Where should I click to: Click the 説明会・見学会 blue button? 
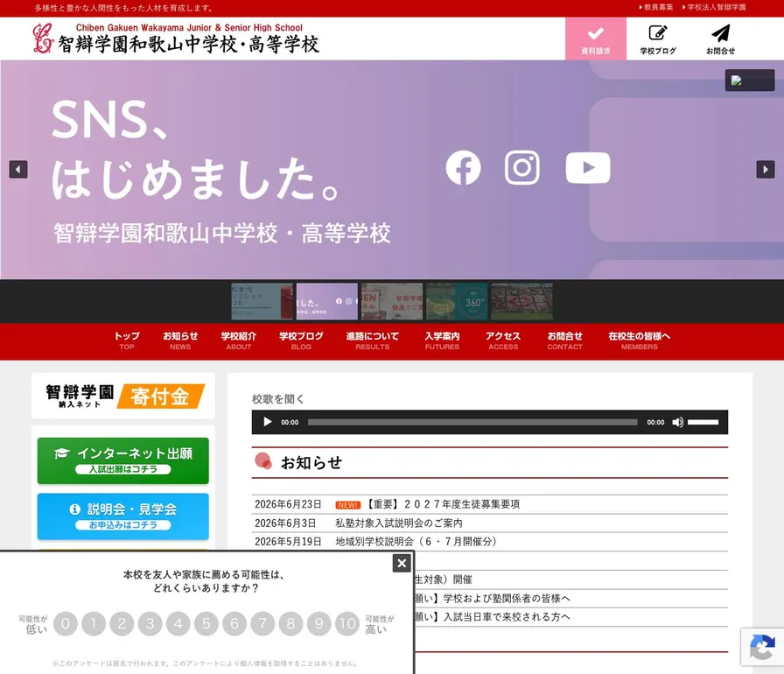point(123,516)
